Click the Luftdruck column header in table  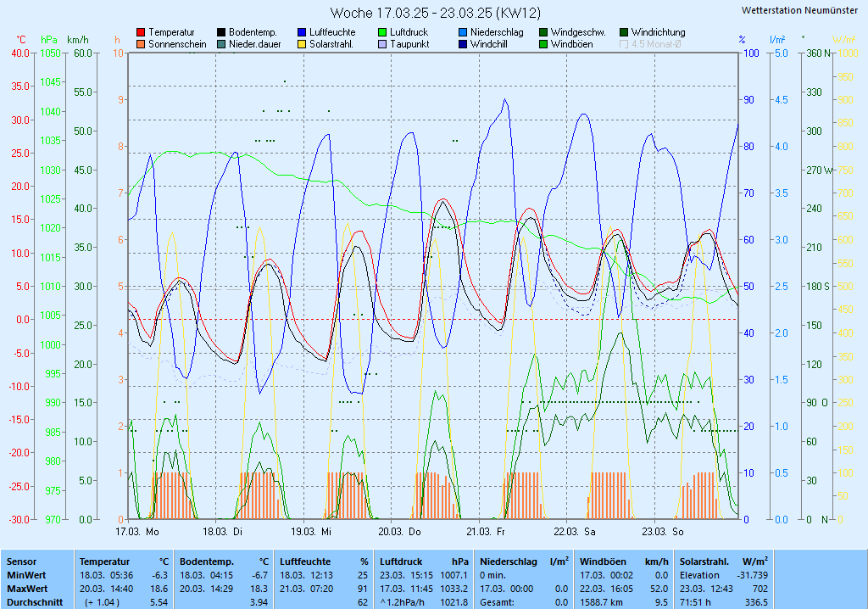pyautogui.click(x=401, y=562)
